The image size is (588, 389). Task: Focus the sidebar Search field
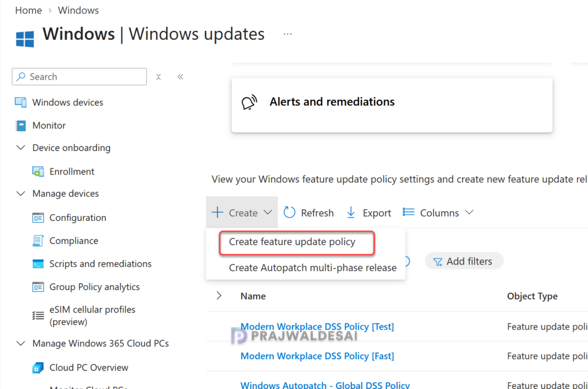click(79, 76)
